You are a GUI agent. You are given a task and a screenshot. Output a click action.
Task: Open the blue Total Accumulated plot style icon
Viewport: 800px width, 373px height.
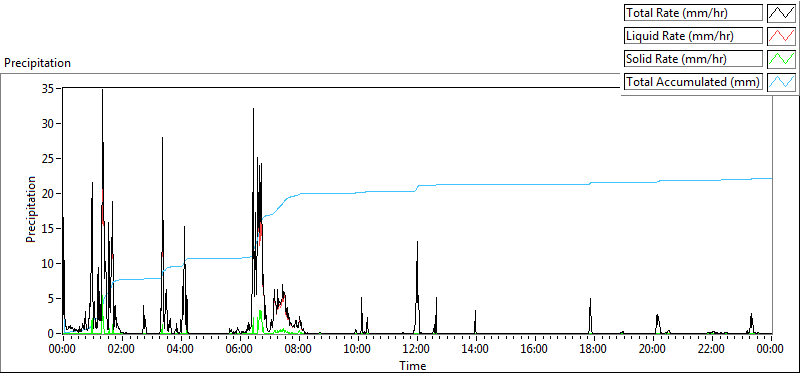coord(782,82)
